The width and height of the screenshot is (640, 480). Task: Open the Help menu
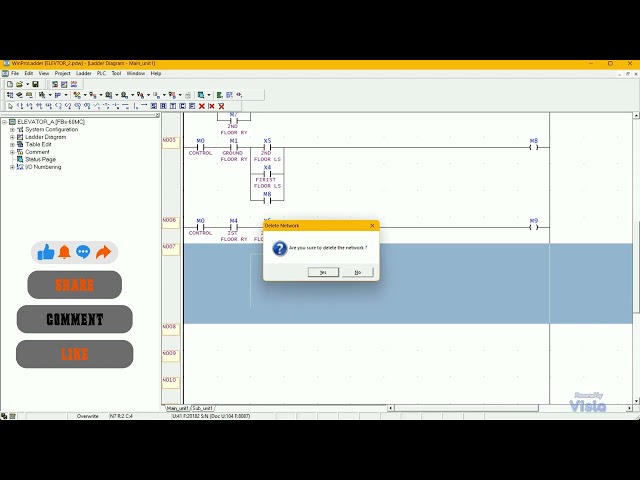coord(156,73)
